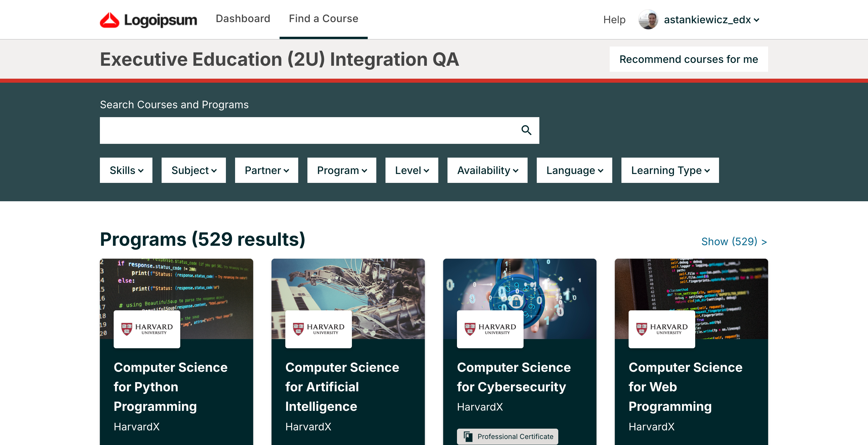The image size is (868, 445).
Task: Click the Logoipsum logo
Action: pos(148,20)
